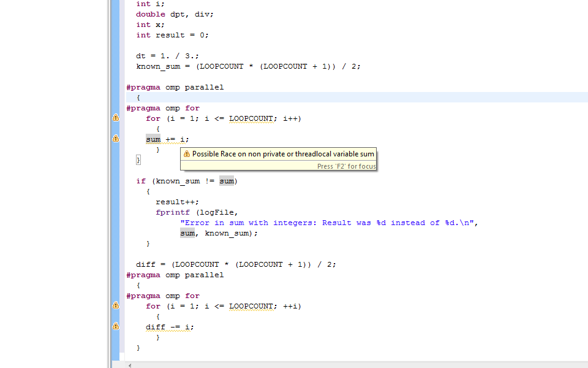Click the 'Possible Race on non private' tooltip text
Image resolution: width=588 pixels, height=368 pixels.
click(x=283, y=154)
